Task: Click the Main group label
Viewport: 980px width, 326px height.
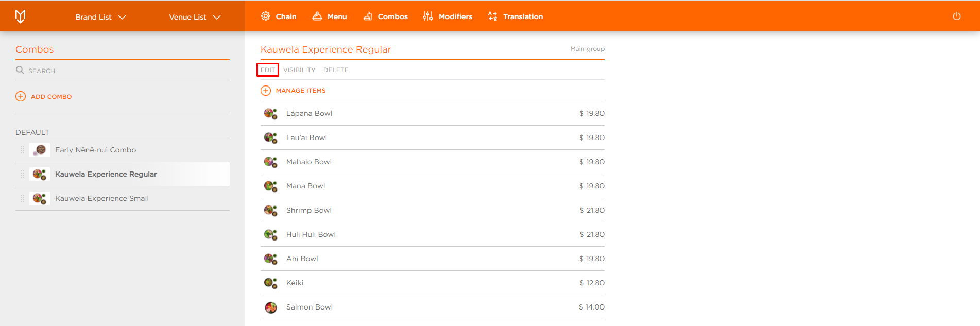Action: (x=587, y=49)
